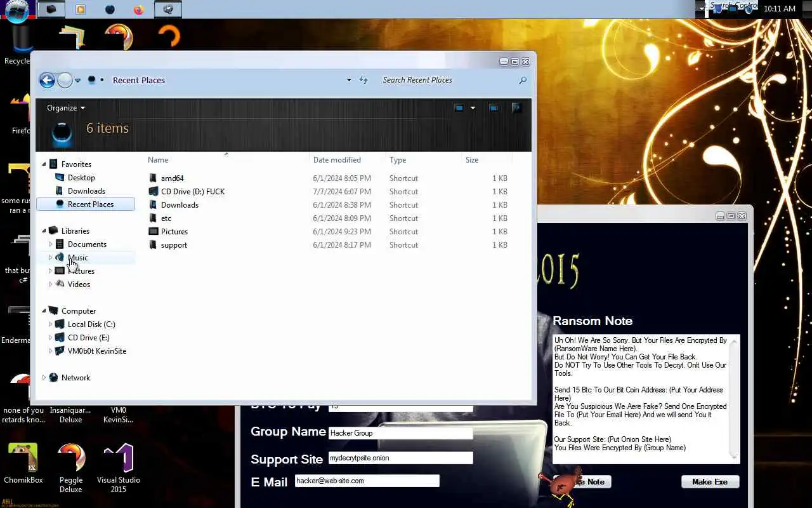This screenshot has width=812, height=508.
Task: Expand the Network node
Action: [44, 378]
